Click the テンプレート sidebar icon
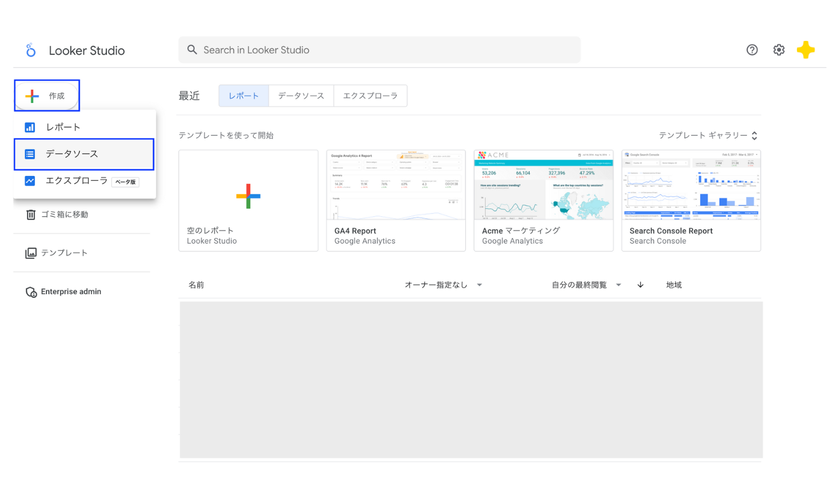The width and height of the screenshot is (840, 504). coord(31,253)
